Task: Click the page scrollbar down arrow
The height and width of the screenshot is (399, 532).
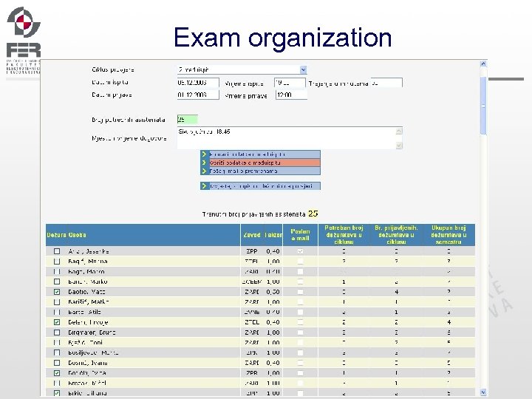Action: coord(483,392)
